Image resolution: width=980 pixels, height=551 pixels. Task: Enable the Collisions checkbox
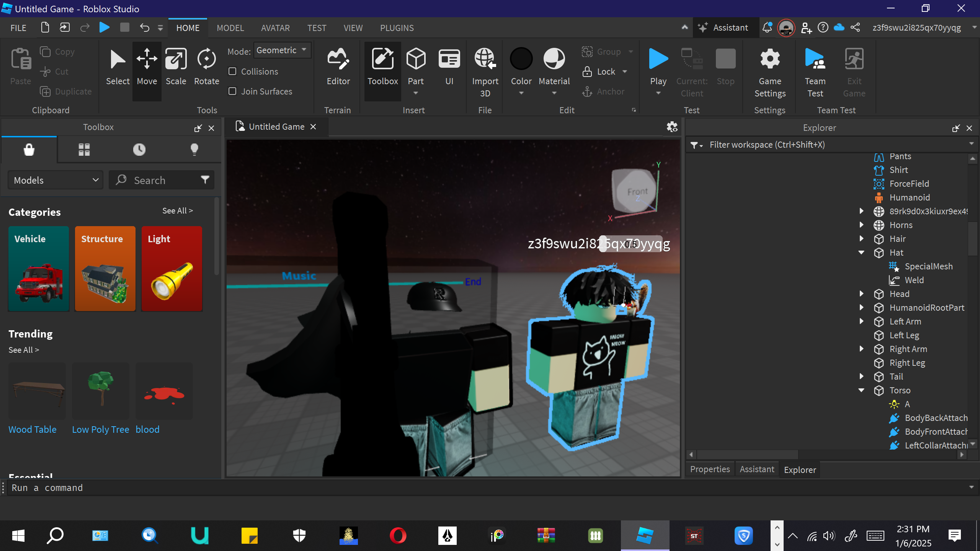click(232, 72)
